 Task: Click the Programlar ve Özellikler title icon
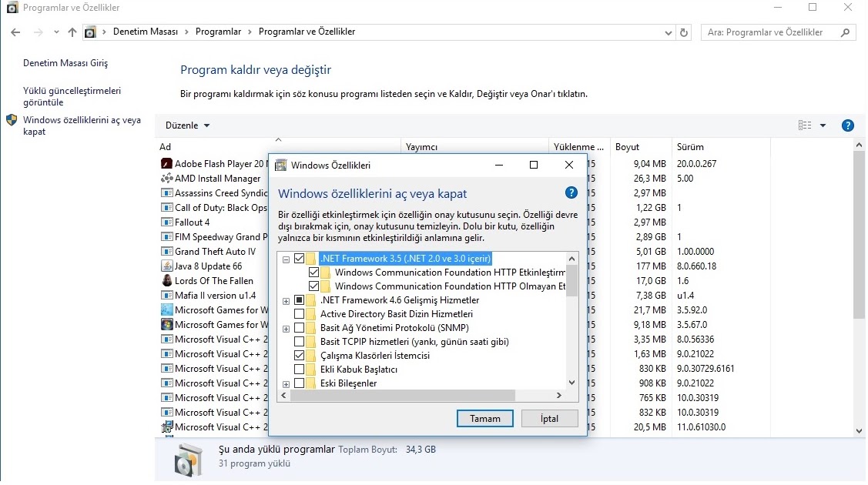[12, 8]
